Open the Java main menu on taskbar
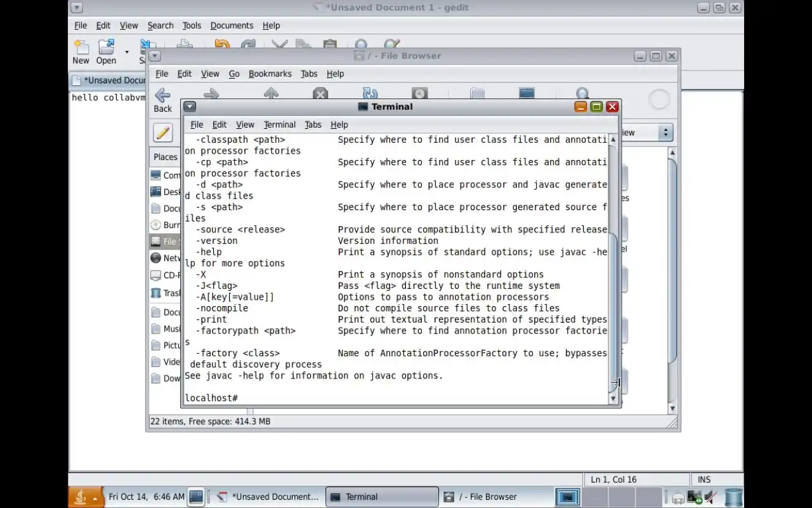 (x=86, y=497)
